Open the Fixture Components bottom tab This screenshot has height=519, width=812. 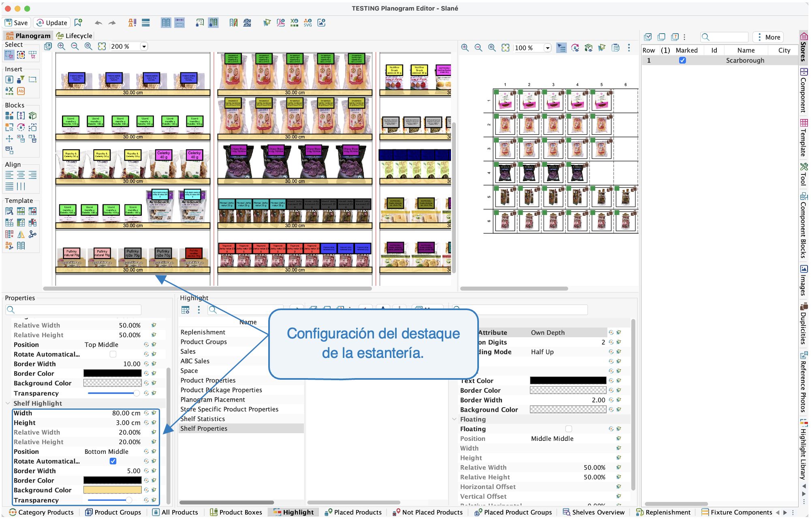(737, 512)
